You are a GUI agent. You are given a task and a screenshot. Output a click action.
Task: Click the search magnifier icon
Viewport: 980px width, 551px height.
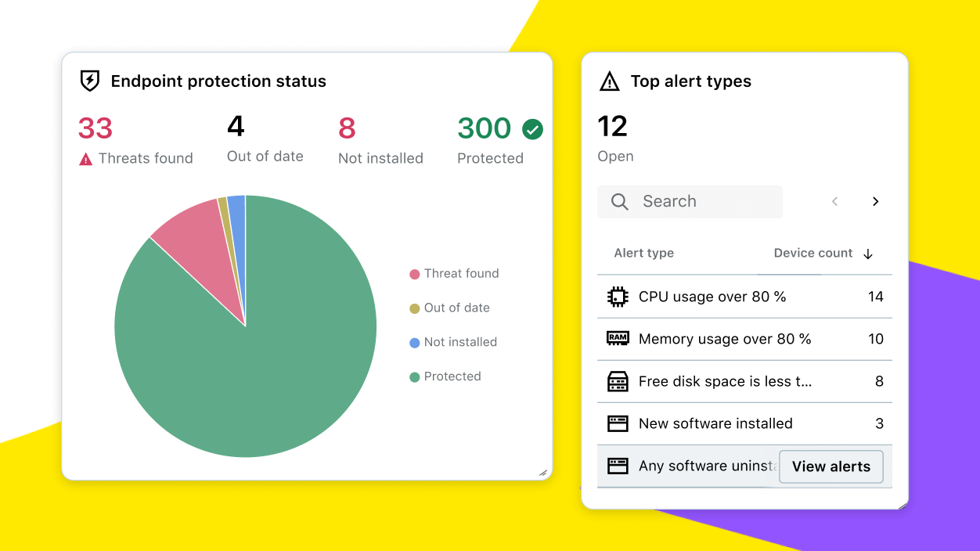pos(619,201)
